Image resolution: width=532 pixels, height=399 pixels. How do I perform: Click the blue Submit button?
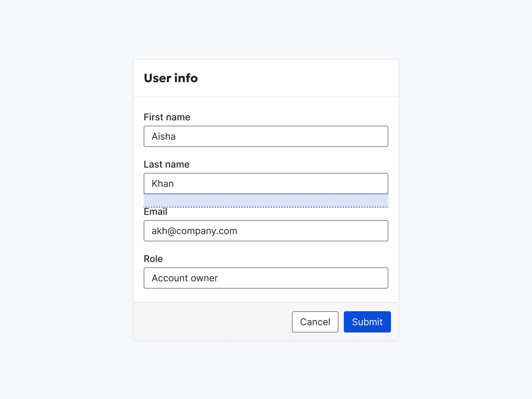point(367,322)
